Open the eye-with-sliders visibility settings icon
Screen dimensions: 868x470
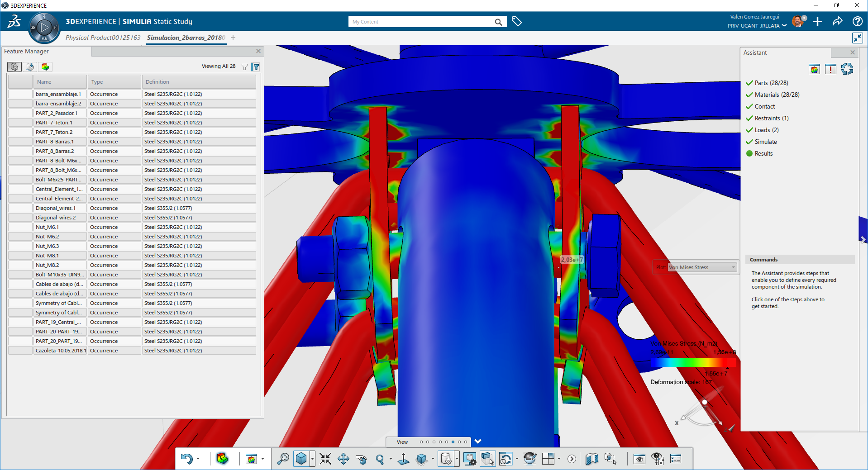pos(658,459)
